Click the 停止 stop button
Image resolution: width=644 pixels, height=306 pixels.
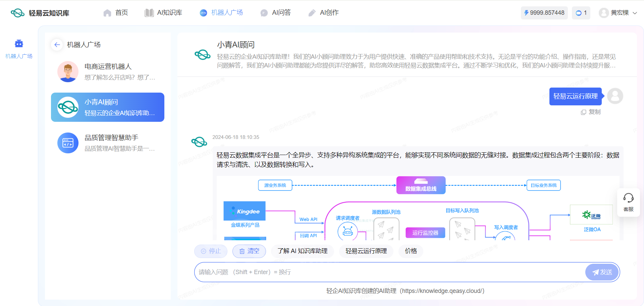point(211,251)
